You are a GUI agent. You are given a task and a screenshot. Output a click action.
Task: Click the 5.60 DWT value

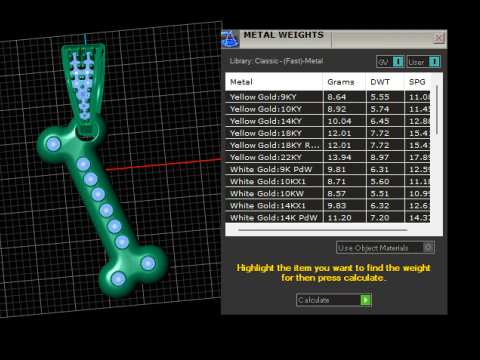[380, 181]
